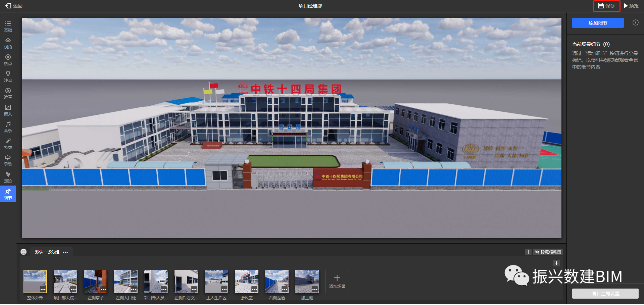Open the 会议室 scene thumbnail
This screenshot has height=305, width=644.
pyautogui.click(x=247, y=282)
